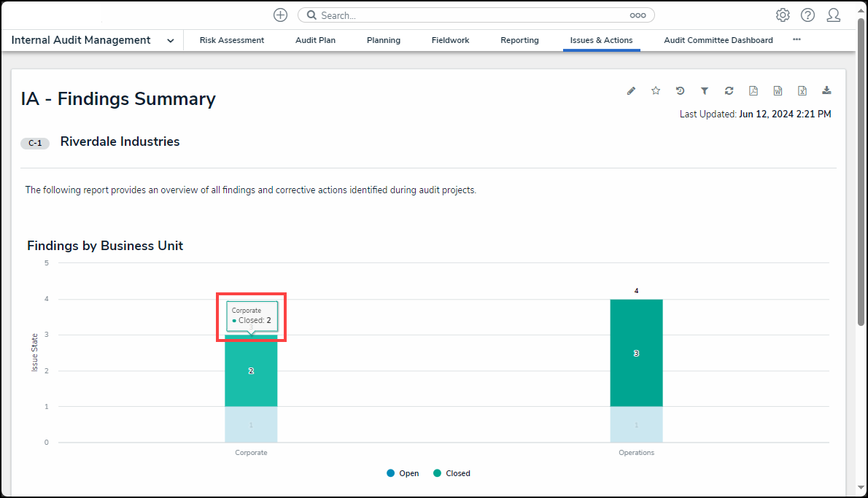Click the download tray icon
The height and width of the screenshot is (498, 868).
point(826,91)
